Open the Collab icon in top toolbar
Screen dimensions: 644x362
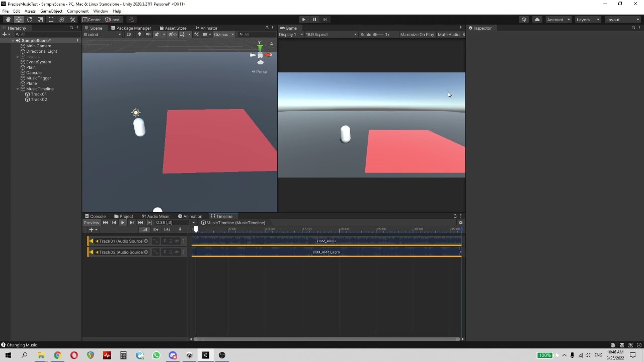[x=524, y=20]
